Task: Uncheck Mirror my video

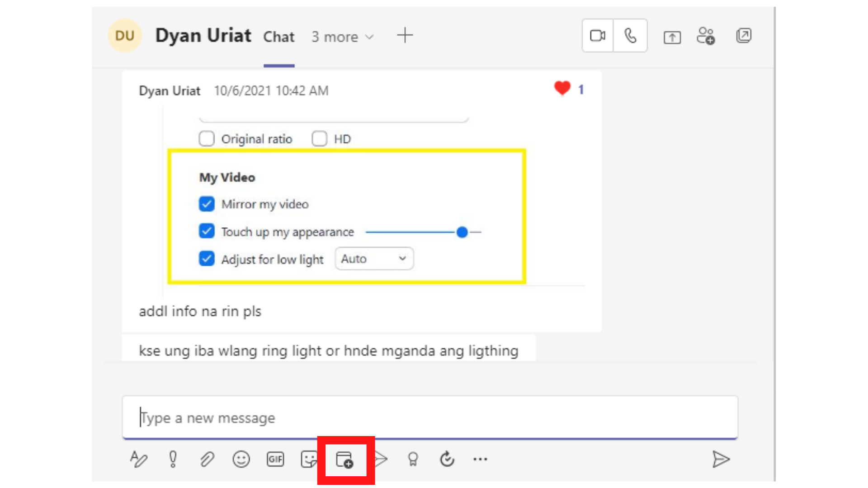Action: click(207, 204)
